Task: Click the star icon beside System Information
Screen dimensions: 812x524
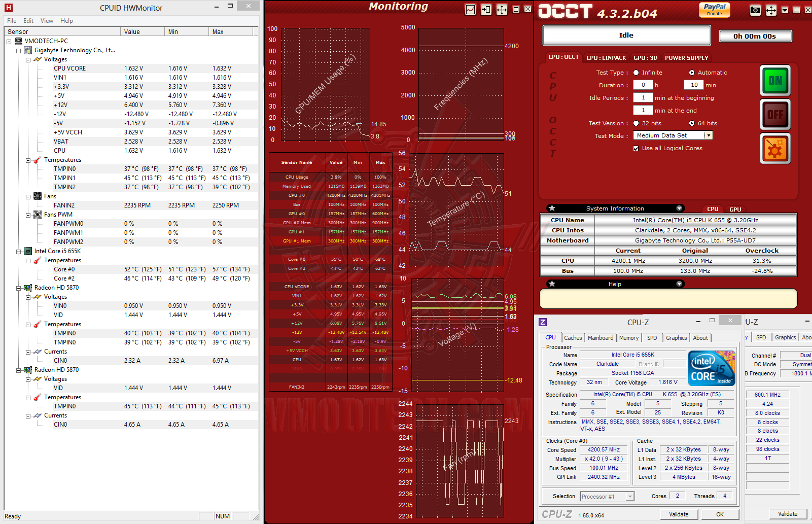Action: [x=552, y=208]
